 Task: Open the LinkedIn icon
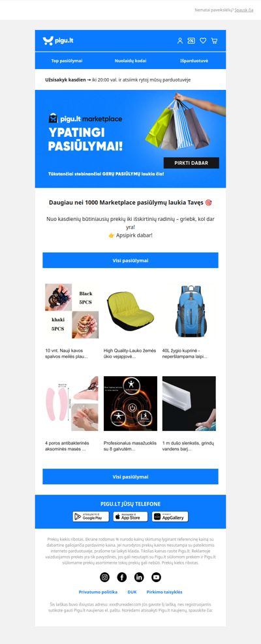(139, 577)
